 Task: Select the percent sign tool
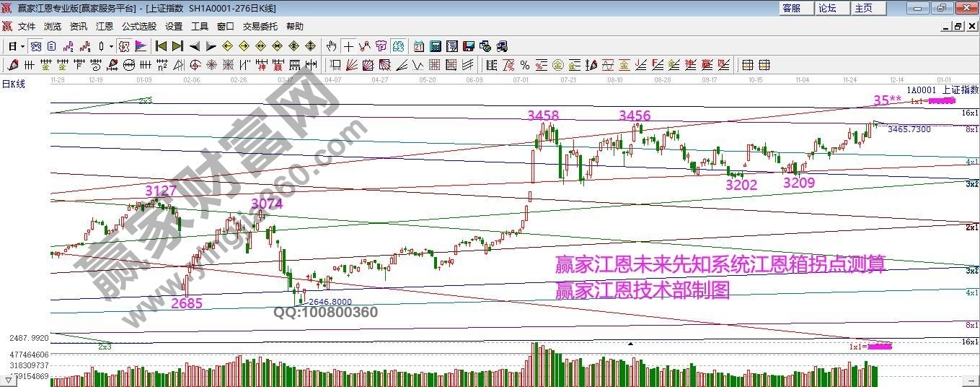click(524, 65)
